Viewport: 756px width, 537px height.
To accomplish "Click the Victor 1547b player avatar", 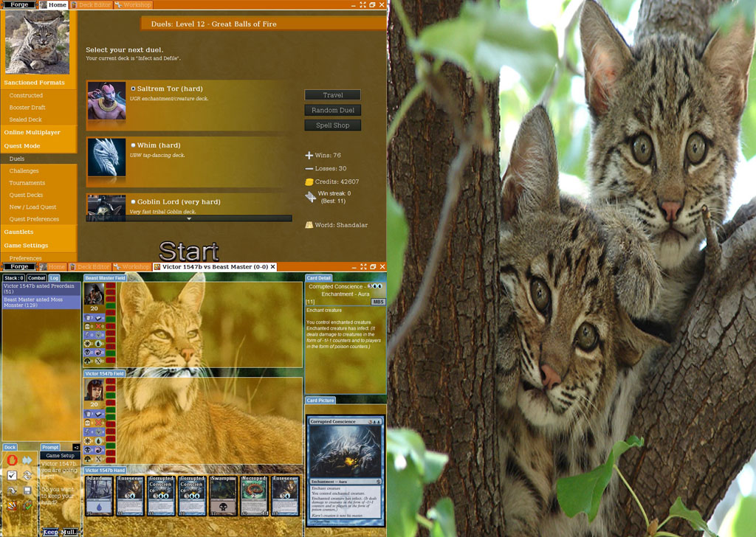I will [x=94, y=389].
